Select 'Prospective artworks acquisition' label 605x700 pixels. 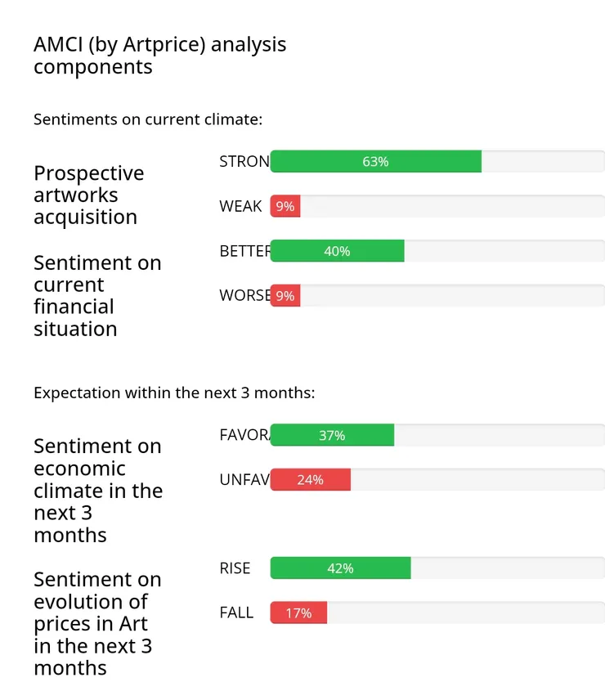click(x=88, y=195)
